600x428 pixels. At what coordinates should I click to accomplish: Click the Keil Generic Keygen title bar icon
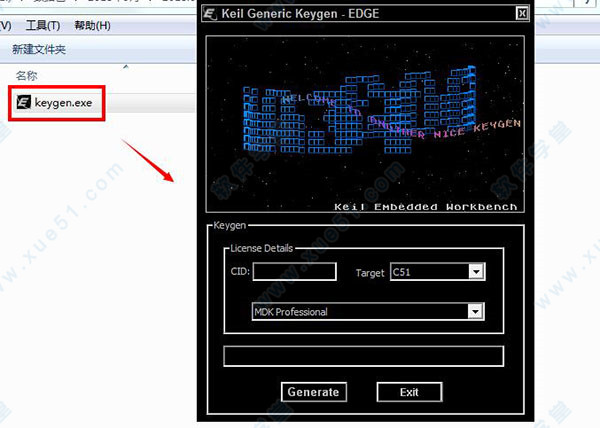pyautogui.click(x=210, y=14)
